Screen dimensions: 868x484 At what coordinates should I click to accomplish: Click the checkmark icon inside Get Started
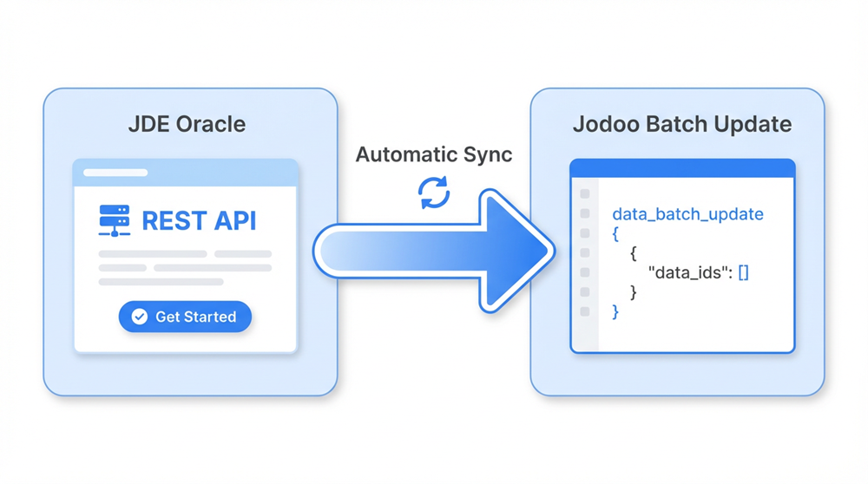coord(139,317)
